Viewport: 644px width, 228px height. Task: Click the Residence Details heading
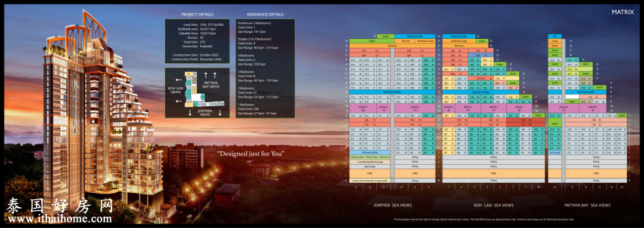point(265,15)
